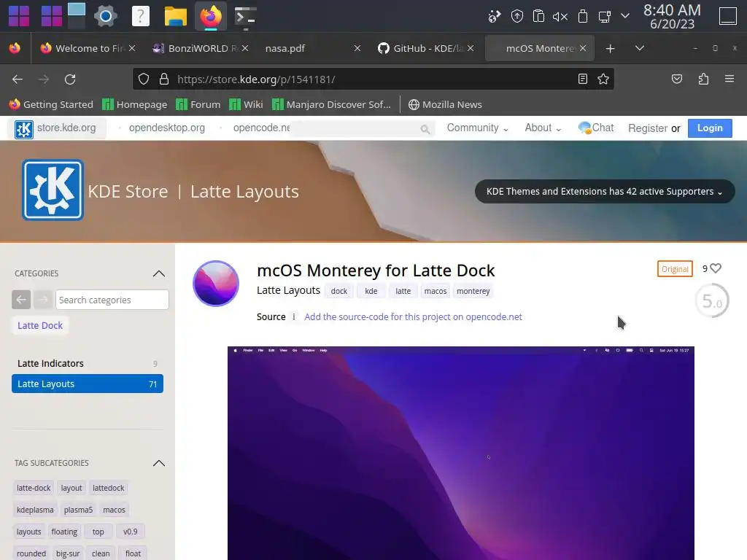Screen dimensions: 747x560
Task: Open the clipboard tray icon
Action: point(538,17)
